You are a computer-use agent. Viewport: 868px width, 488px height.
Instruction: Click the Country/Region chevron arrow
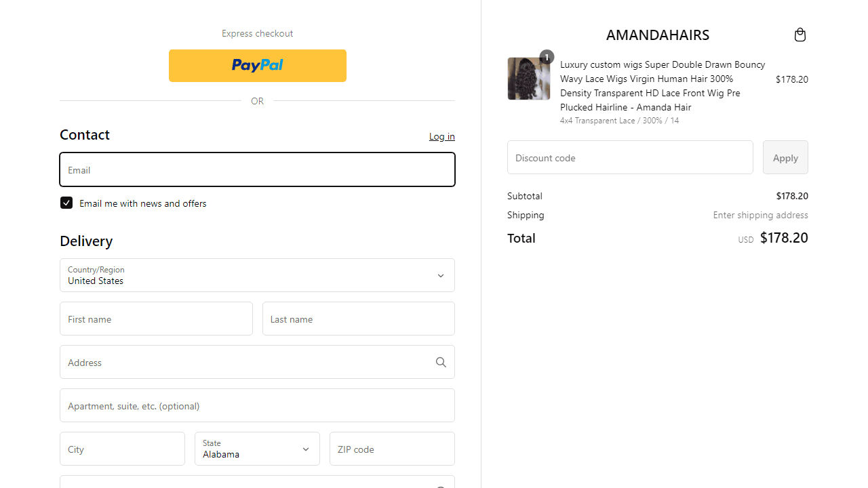click(x=441, y=276)
